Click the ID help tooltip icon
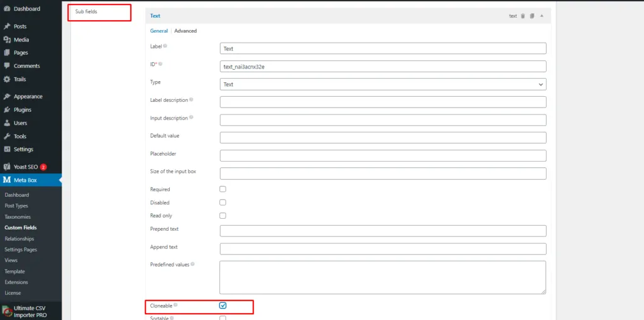Image resolution: width=644 pixels, height=320 pixels. (x=160, y=63)
